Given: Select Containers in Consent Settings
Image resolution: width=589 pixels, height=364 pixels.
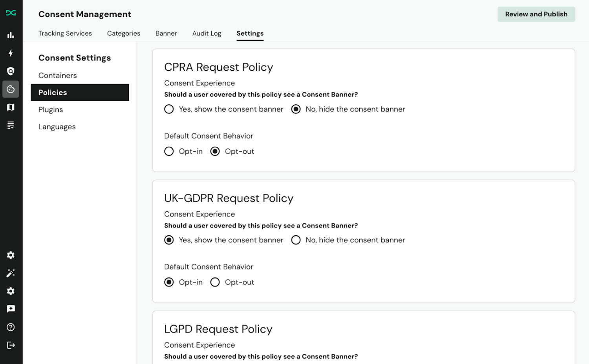Looking at the screenshot, I should pyautogui.click(x=57, y=75).
